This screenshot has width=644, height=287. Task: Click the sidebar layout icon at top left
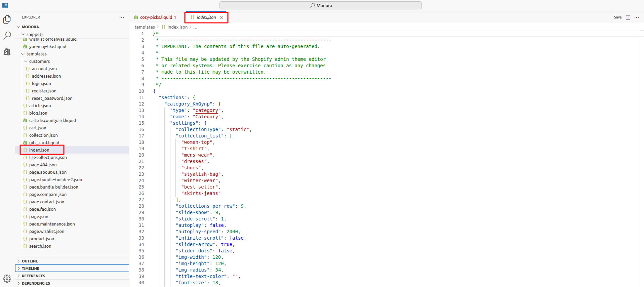tap(5, 5)
